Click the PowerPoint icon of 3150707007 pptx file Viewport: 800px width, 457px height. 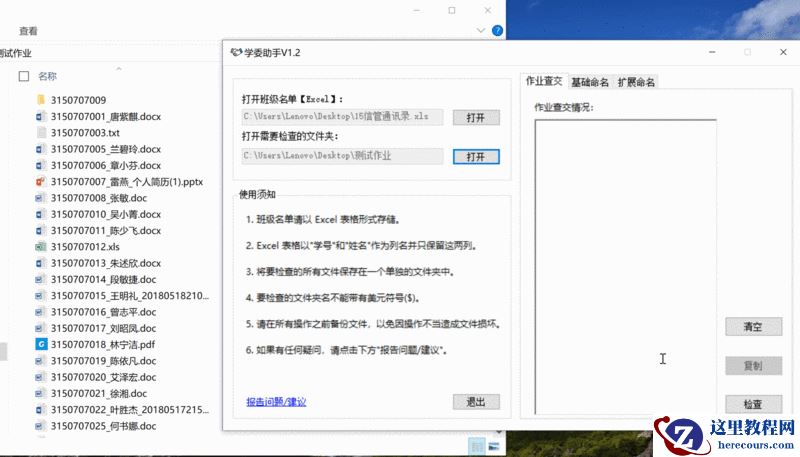click(41, 182)
